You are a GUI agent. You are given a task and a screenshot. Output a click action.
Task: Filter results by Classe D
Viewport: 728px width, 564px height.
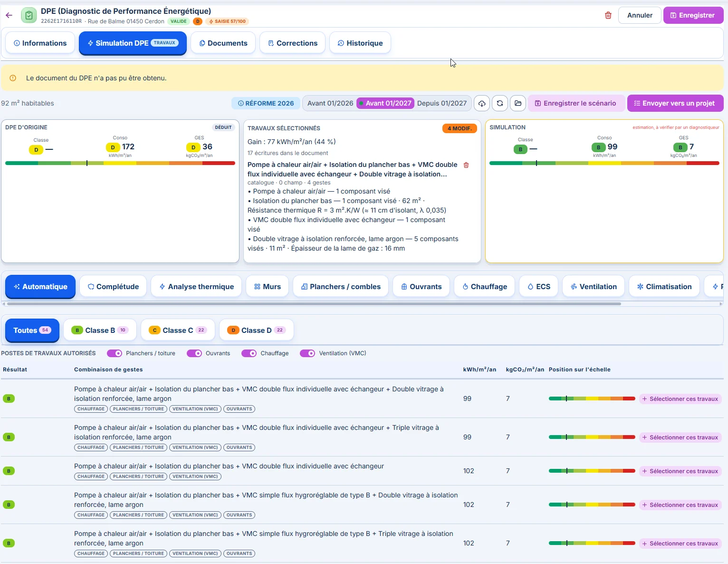coord(257,331)
